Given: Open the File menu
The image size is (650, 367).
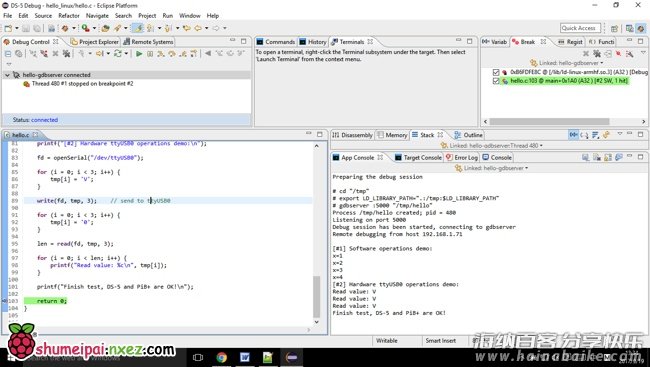Looking at the screenshot, I should [x=7, y=15].
